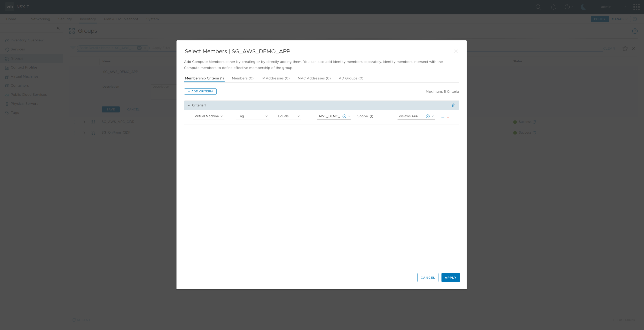The height and width of the screenshot is (330, 644).
Task: Close the filter bar X icon
Action: (634, 48)
